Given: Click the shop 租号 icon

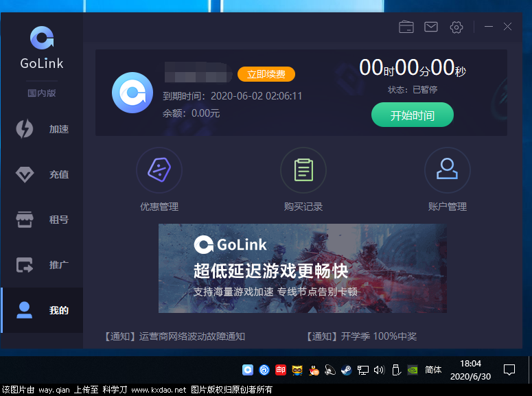Looking at the screenshot, I should (25, 220).
